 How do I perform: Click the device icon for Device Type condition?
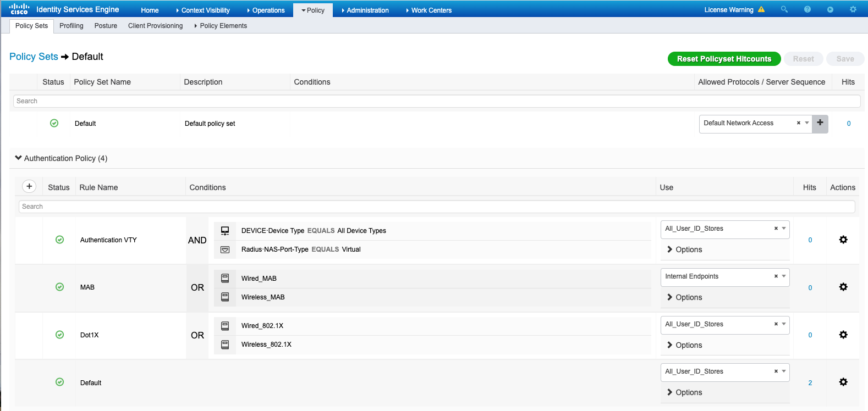(x=225, y=231)
